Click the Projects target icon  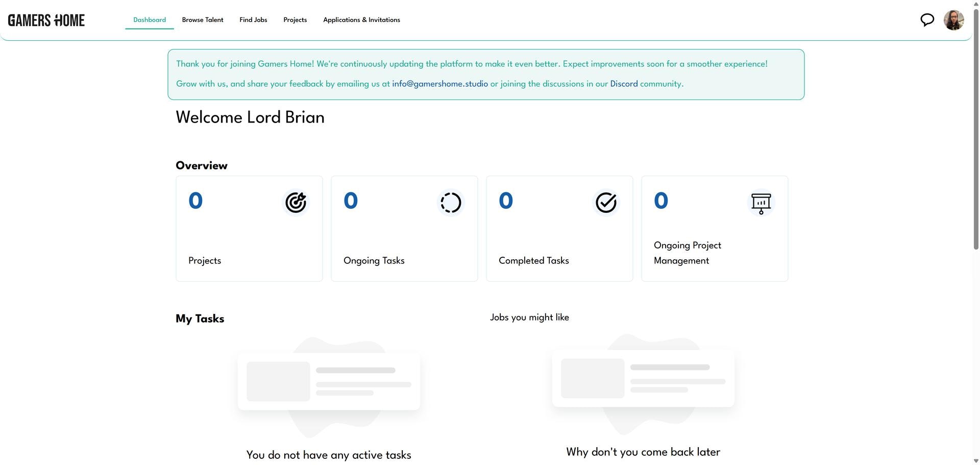(x=296, y=203)
